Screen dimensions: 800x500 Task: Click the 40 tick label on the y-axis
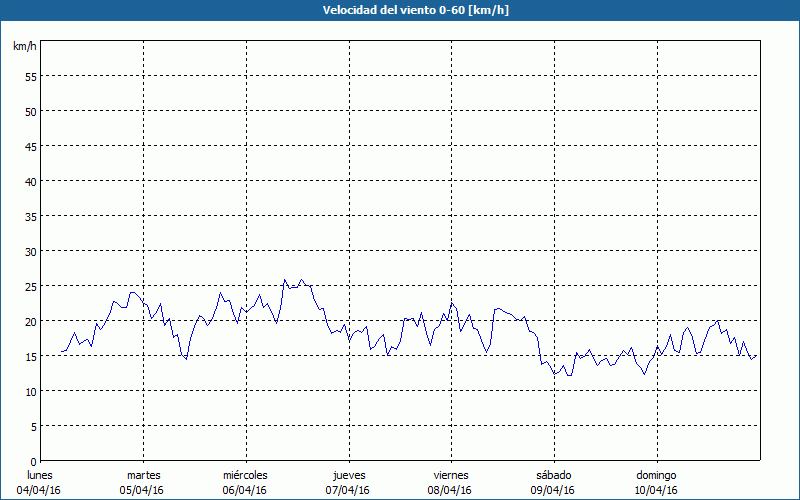[30, 182]
